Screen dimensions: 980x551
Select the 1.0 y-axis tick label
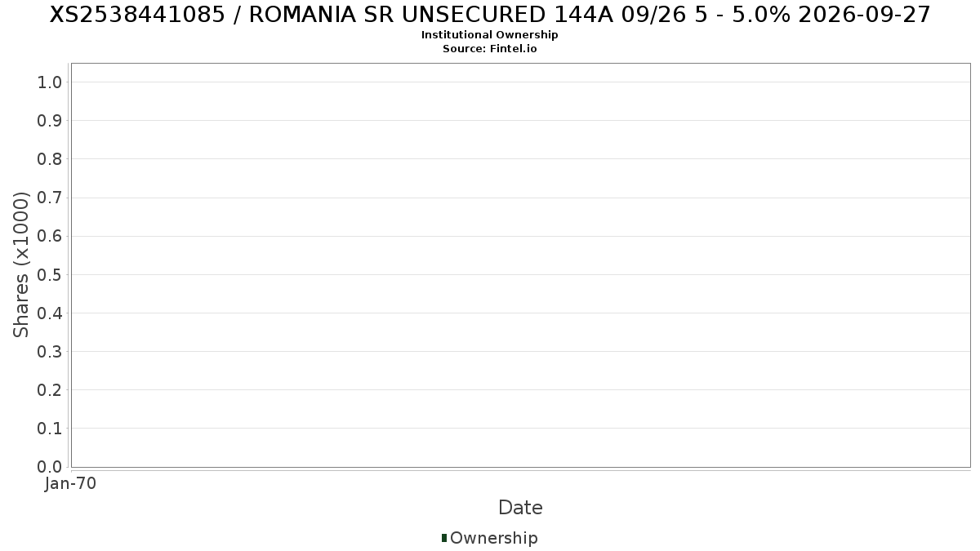[x=50, y=82]
